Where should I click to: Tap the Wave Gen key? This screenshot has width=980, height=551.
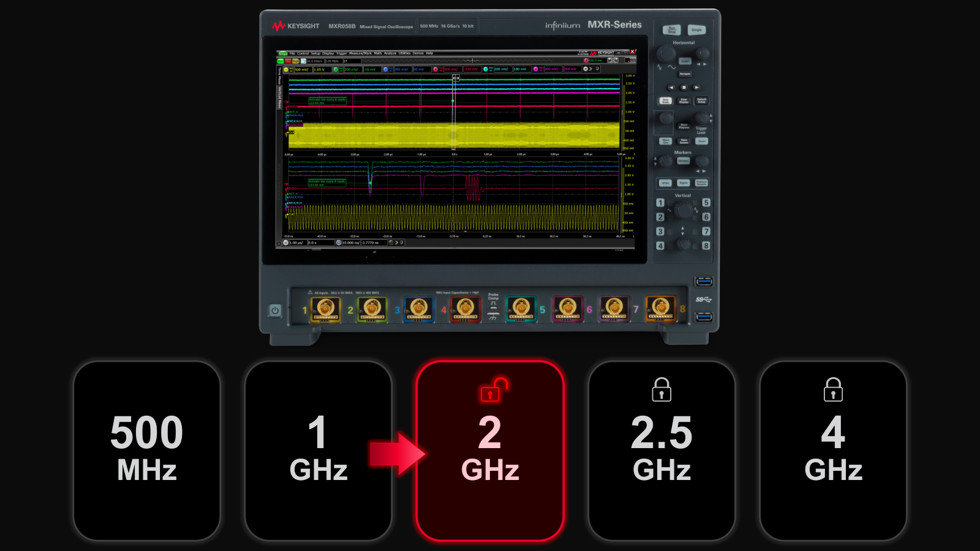pyautogui.click(x=666, y=141)
